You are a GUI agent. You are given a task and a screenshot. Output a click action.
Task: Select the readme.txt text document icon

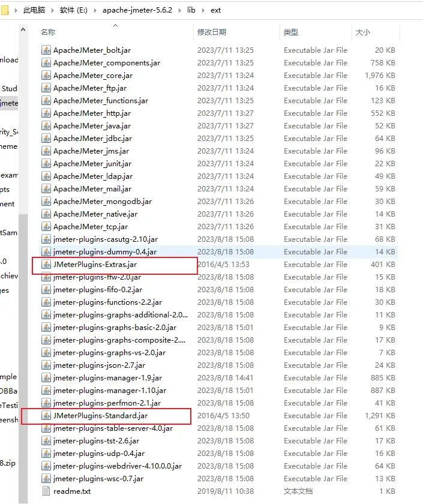[46, 491]
